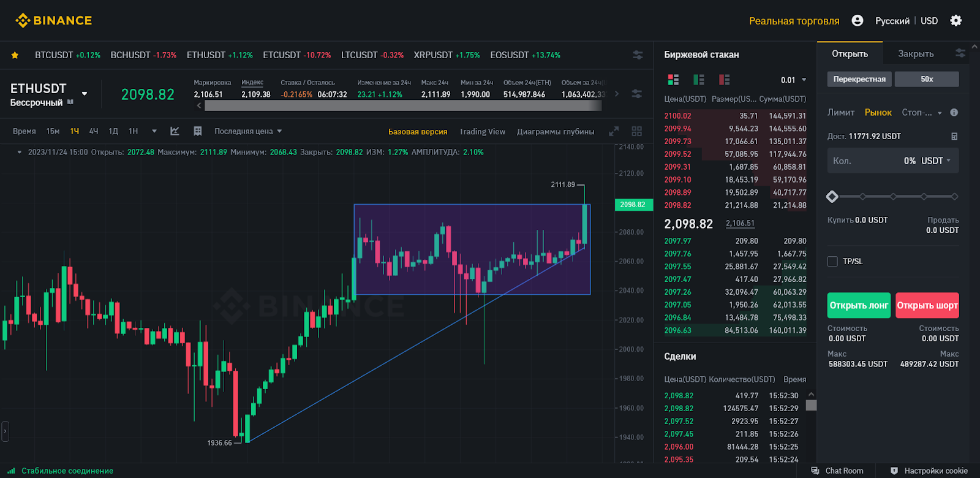Image resolution: width=980 pixels, height=478 pixels.
Task: Open the settings gear icon
Action: (956, 21)
